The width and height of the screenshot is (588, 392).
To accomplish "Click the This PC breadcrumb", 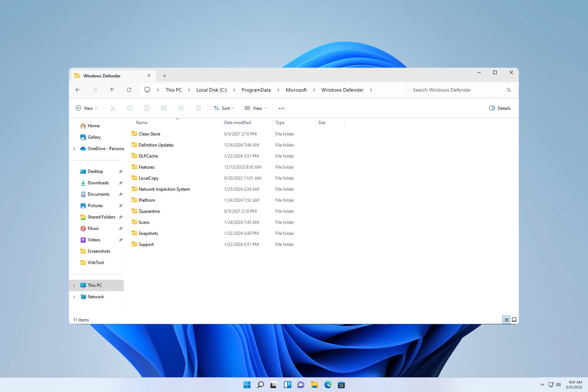I will click(174, 90).
